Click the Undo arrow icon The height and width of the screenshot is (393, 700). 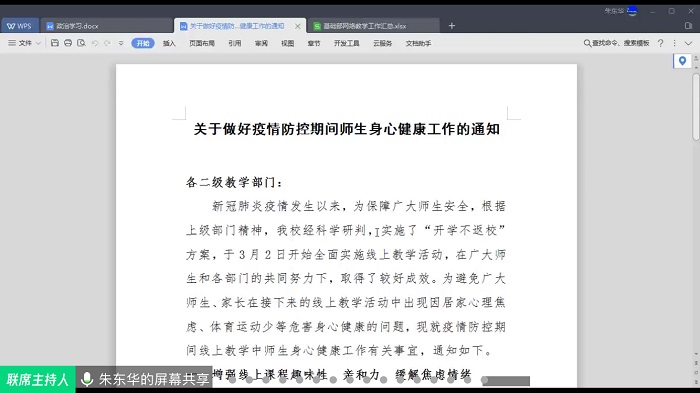95,43
